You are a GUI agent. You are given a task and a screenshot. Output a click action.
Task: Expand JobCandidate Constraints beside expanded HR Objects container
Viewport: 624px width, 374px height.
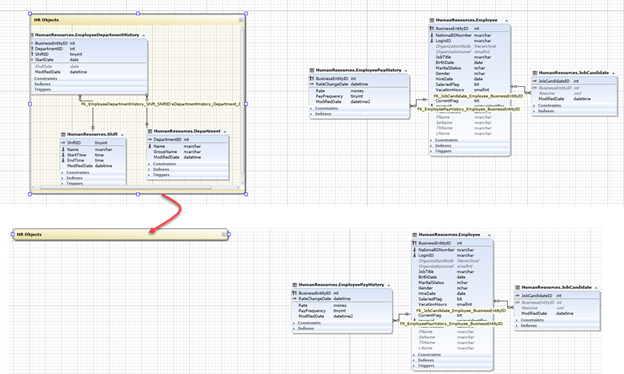[x=534, y=106]
